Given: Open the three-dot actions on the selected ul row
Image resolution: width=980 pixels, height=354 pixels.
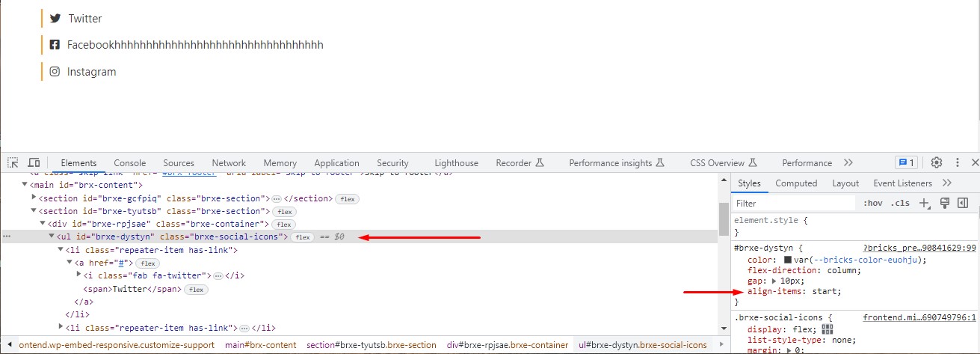Looking at the screenshot, I should tap(7, 236).
